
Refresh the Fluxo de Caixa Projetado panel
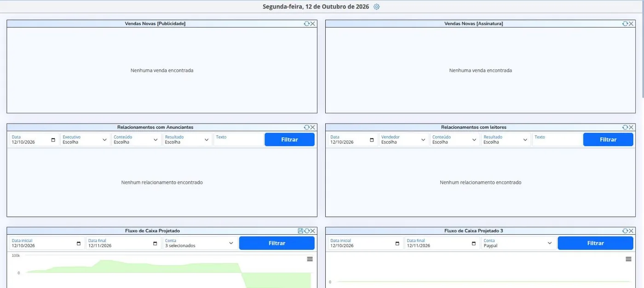click(307, 231)
